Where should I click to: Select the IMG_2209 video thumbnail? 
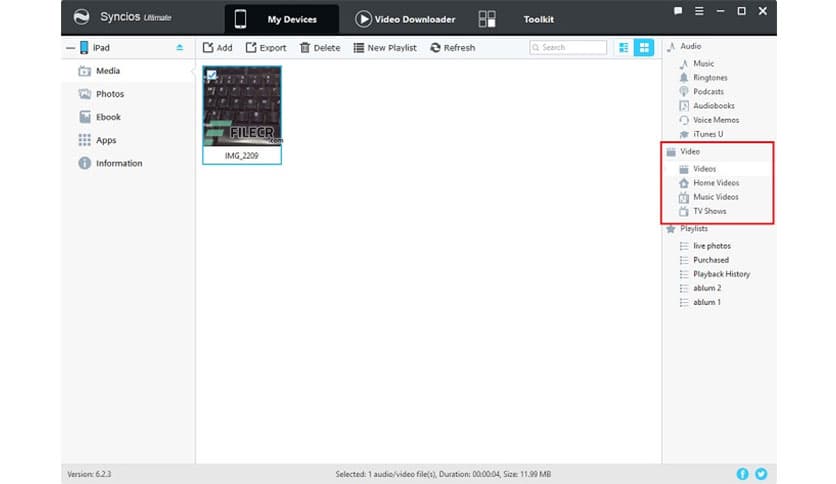(242, 106)
